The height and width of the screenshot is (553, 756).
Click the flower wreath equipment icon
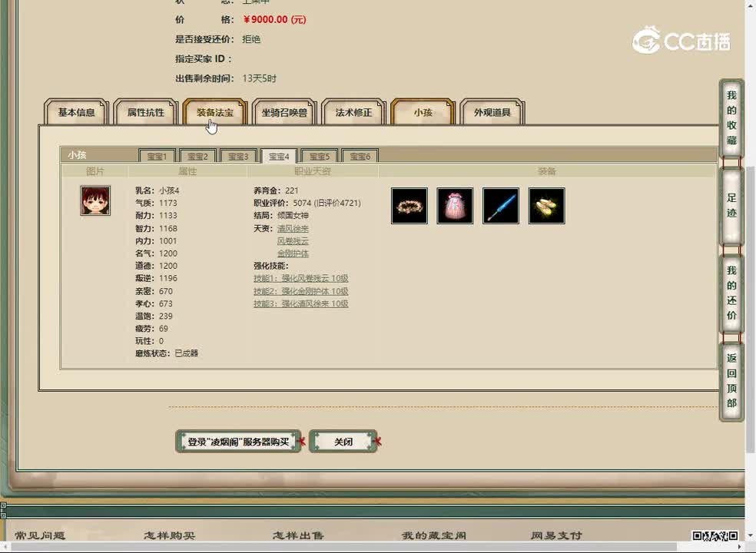pos(409,206)
